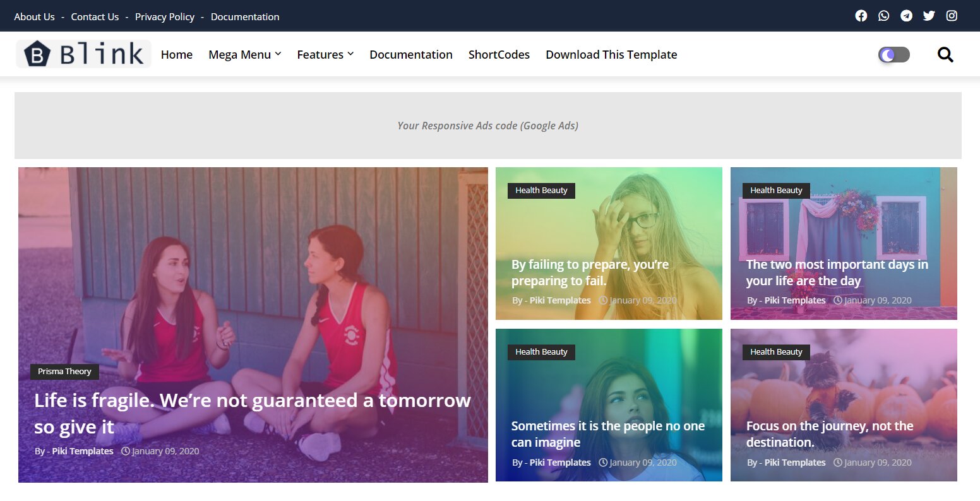Open the ShortCodes menu item
980x501 pixels.
pyautogui.click(x=499, y=55)
